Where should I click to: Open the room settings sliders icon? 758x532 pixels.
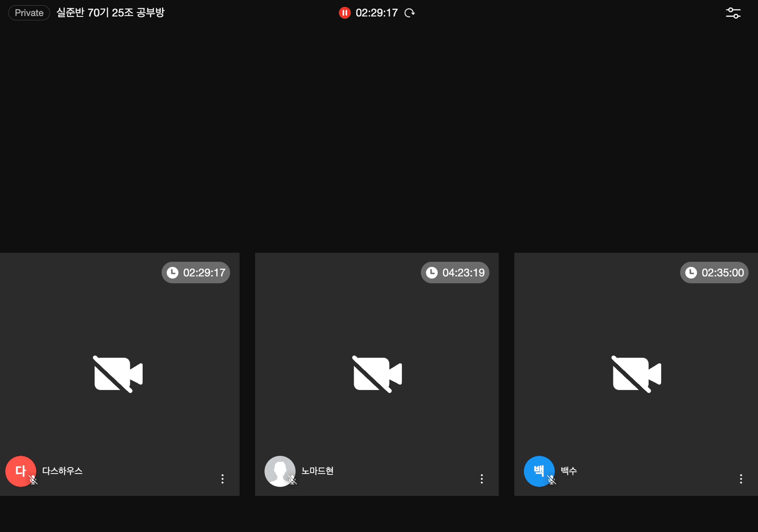(733, 13)
